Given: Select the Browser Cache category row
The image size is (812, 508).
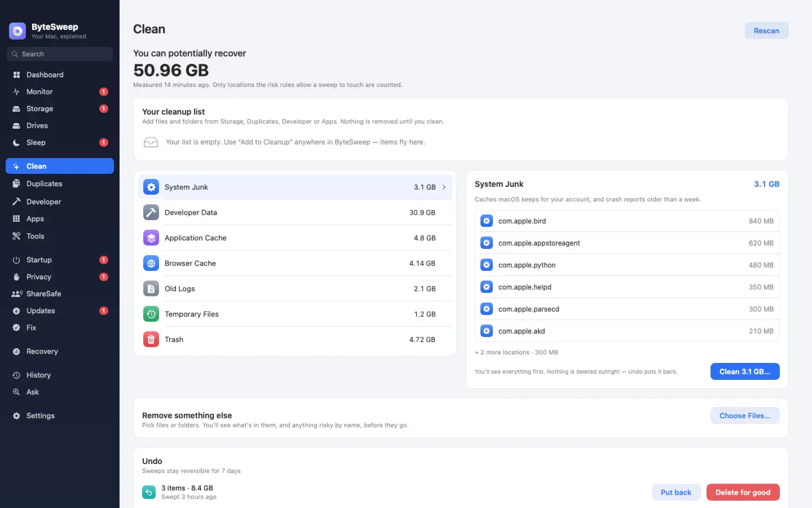Looking at the screenshot, I should tap(295, 263).
